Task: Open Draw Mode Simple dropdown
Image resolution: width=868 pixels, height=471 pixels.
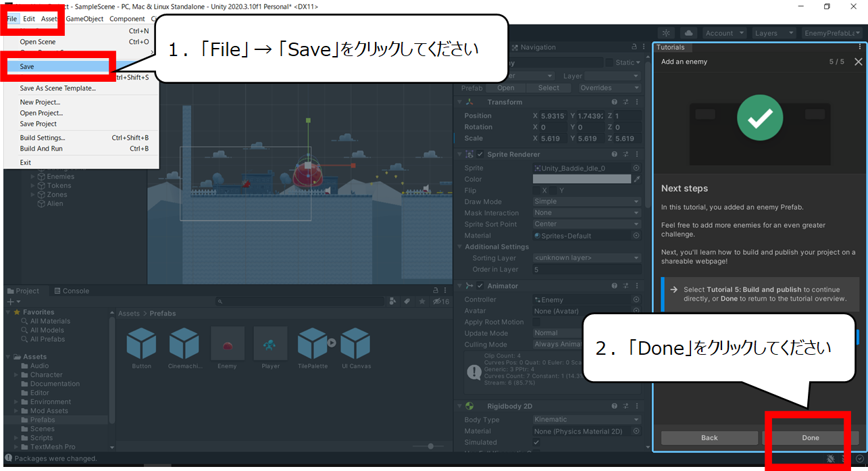Action: click(x=586, y=201)
